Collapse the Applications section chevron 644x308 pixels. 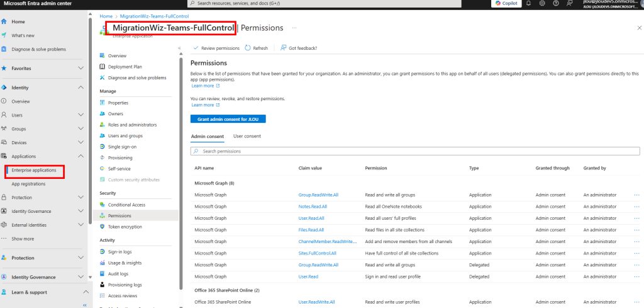(80, 156)
